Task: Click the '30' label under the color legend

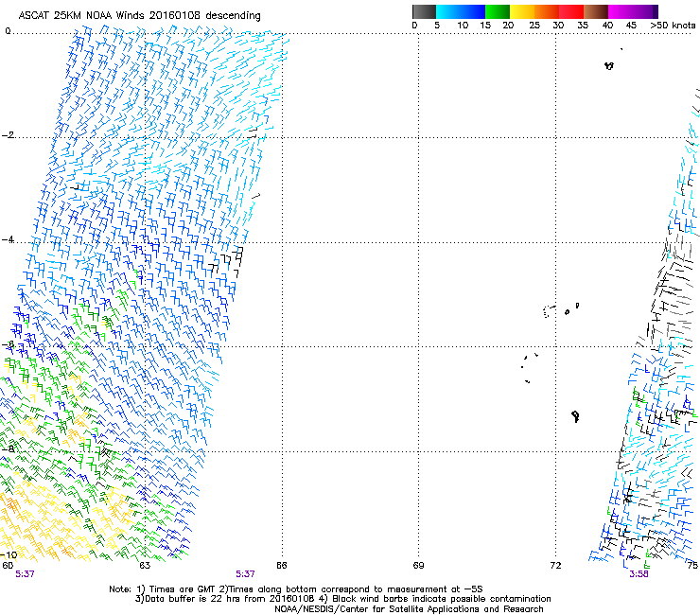Action: click(558, 26)
